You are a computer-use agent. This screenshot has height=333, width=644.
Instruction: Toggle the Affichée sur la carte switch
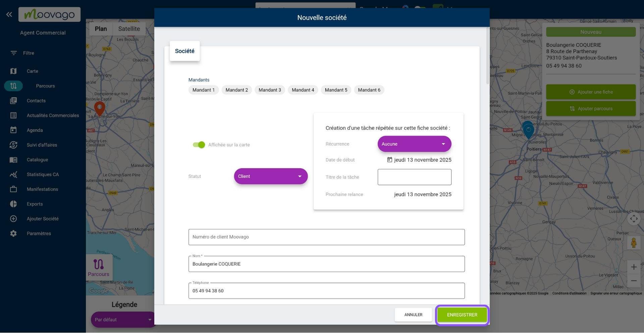pyautogui.click(x=199, y=145)
